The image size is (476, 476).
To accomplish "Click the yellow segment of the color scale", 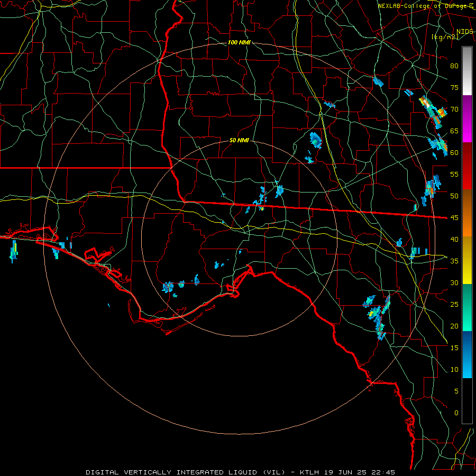I will (467, 260).
